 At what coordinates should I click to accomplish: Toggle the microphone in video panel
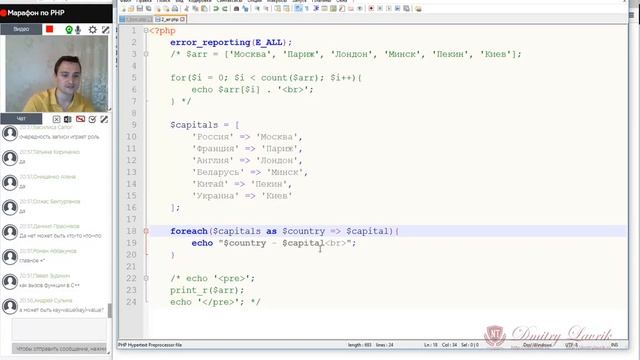[x=78, y=29]
